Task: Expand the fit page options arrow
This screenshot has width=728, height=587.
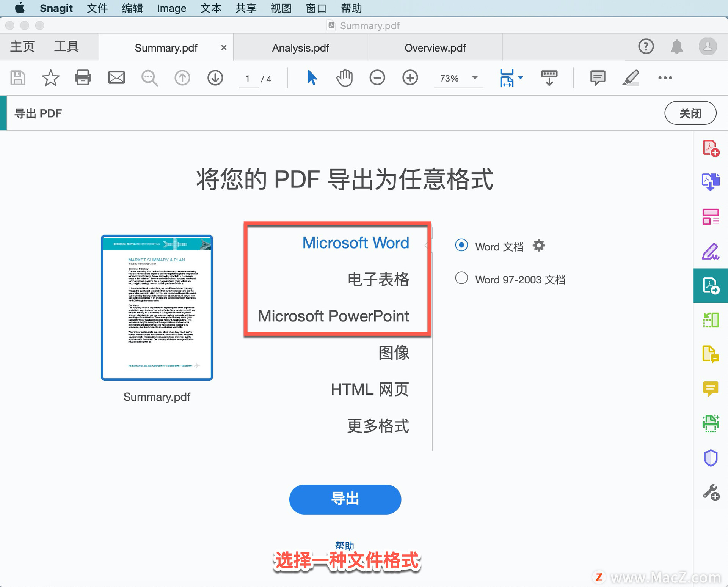Action: 521,78
